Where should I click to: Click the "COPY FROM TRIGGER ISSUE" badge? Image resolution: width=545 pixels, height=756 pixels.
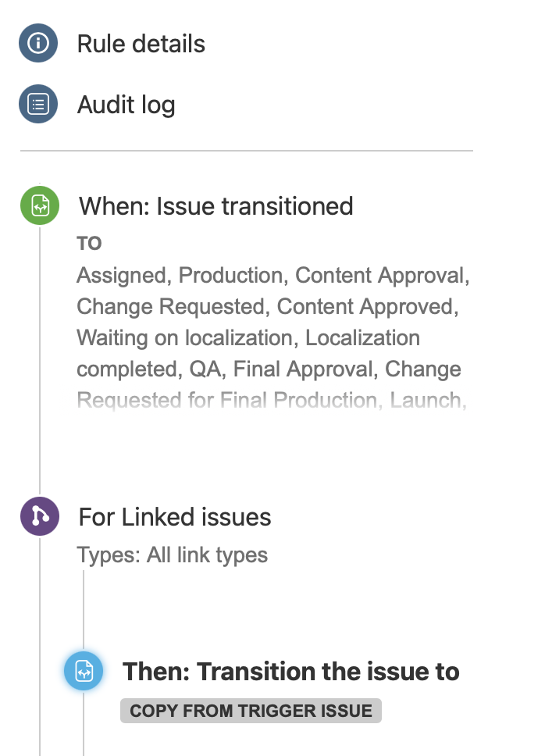point(251,711)
